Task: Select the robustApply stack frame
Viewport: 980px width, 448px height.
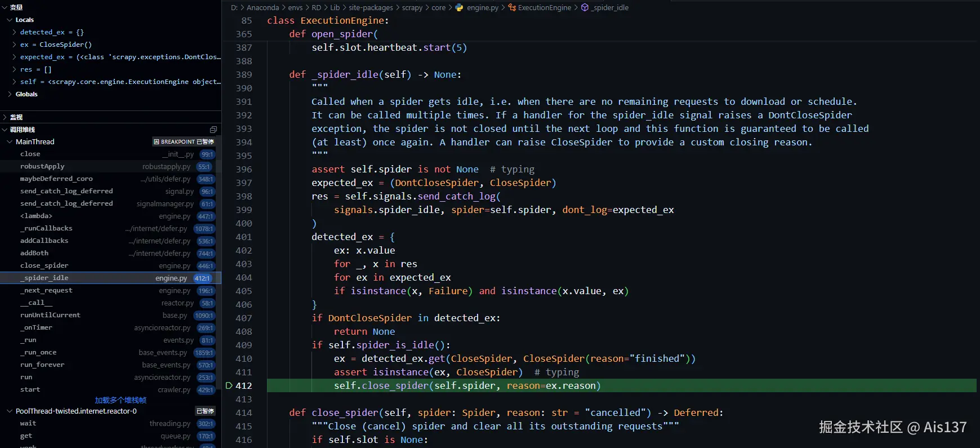Action: pyautogui.click(x=110, y=166)
